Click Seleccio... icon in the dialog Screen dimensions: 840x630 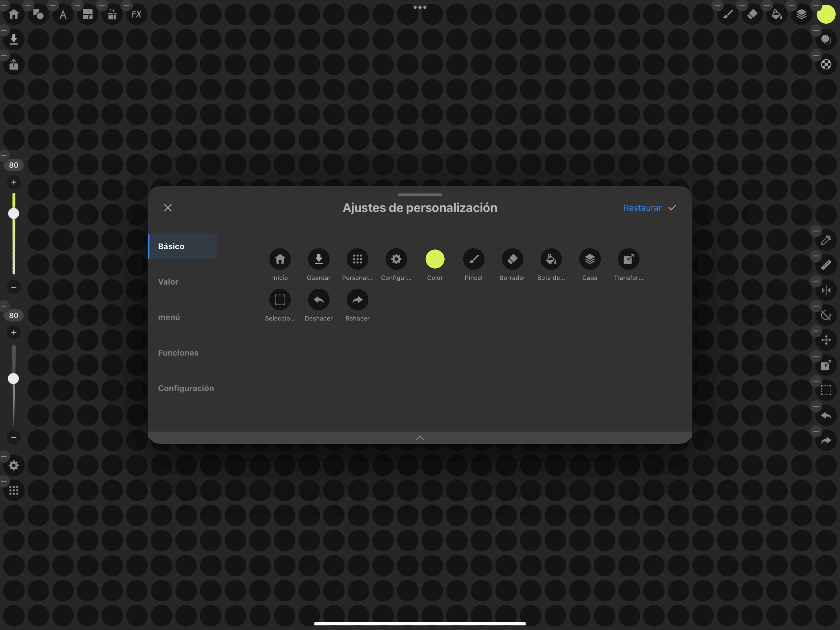pyautogui.click(x=280, y=300)
